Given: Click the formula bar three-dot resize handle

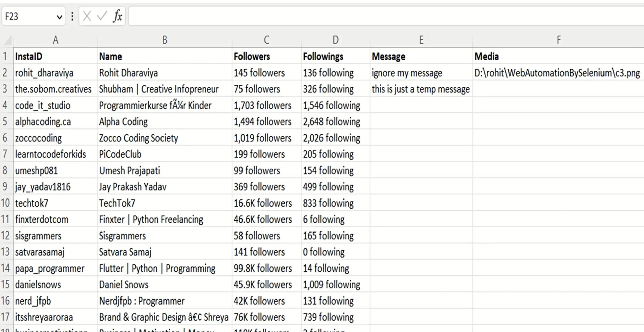Looking at the screenshot, I should click(x=72, y=16).
